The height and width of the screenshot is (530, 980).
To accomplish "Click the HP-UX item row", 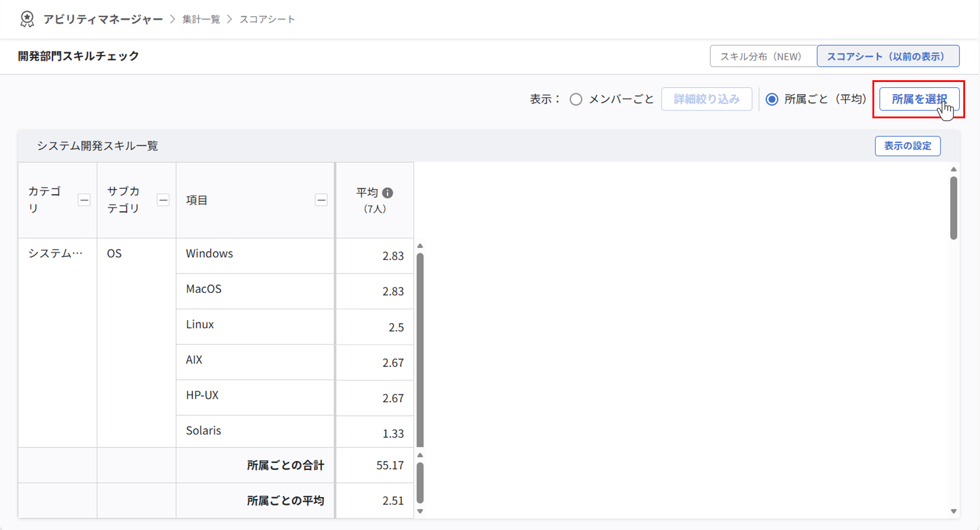I will (x=255, y=397).
